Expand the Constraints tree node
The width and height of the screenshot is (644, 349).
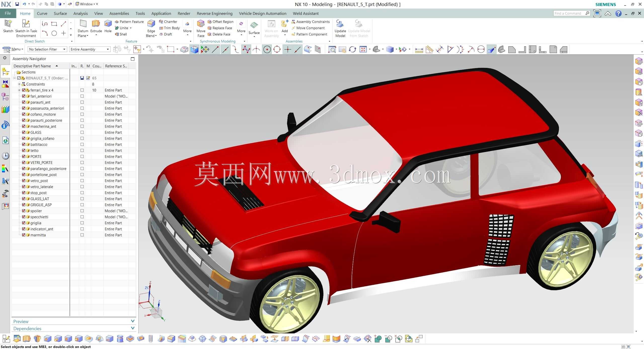(x=19, y=84)
